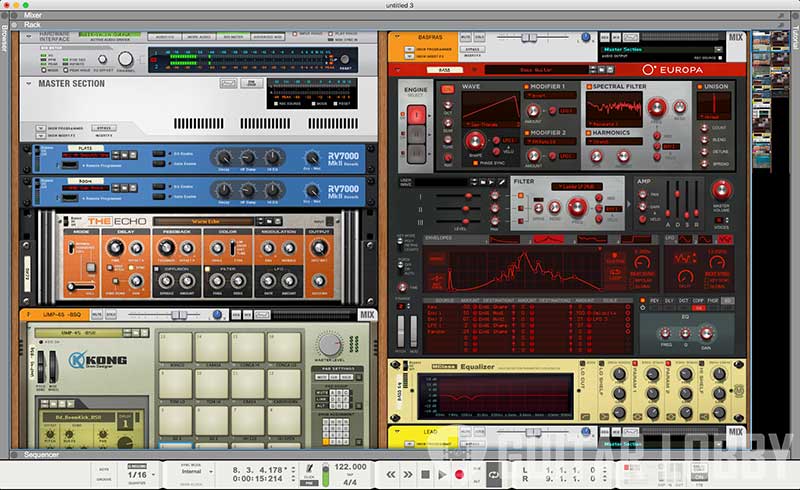Image resolution: width=800 pixels, height=490 pixels.
Task: Open Spectral Filter type dropdown
Action: click(614, 124)
